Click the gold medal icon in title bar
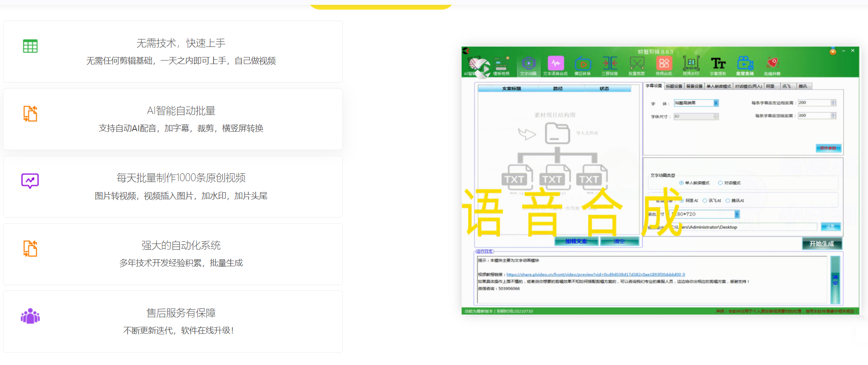 click(832, 51)
